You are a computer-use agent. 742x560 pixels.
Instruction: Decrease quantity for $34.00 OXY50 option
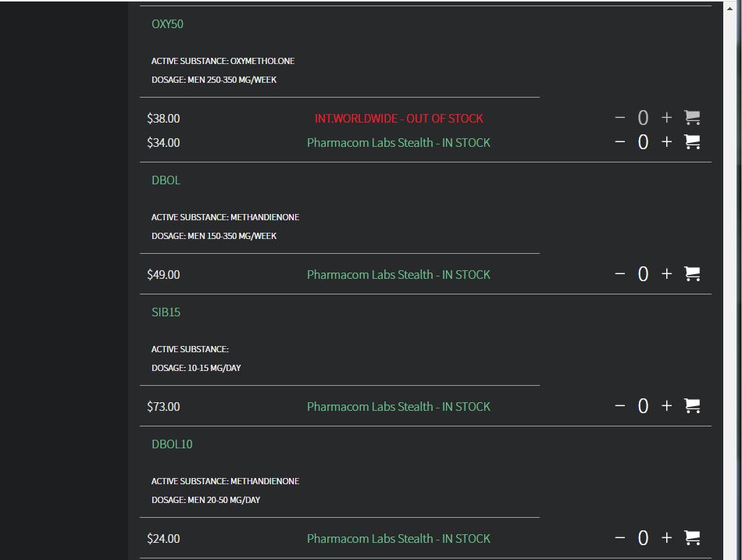620,142
